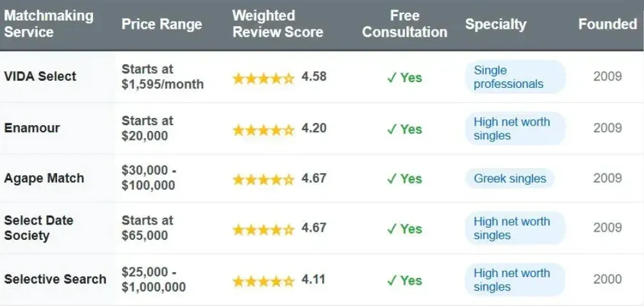Click the Greek singles specialty tag
This screenshot has height=306, width=644.
510,178
